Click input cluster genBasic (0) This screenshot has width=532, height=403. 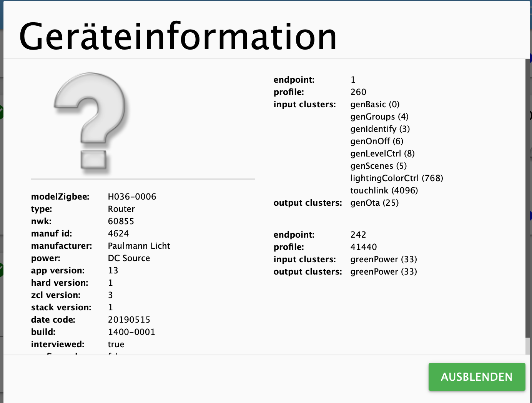[375, 104]
